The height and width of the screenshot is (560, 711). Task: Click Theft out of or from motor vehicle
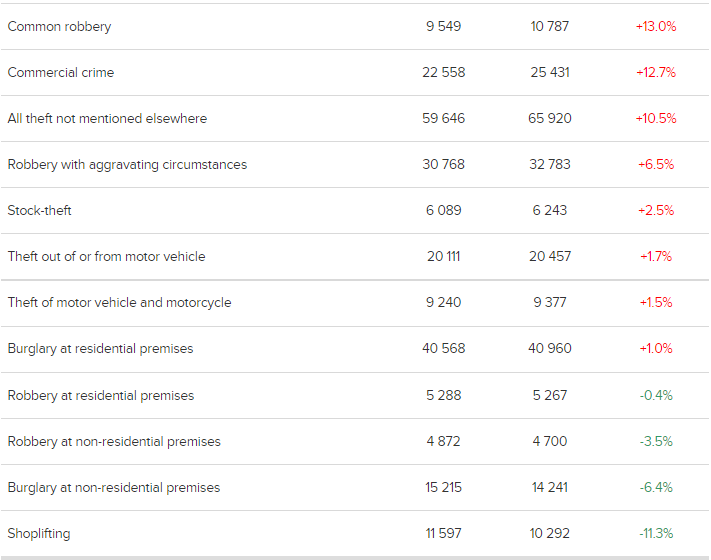[107, 257]
